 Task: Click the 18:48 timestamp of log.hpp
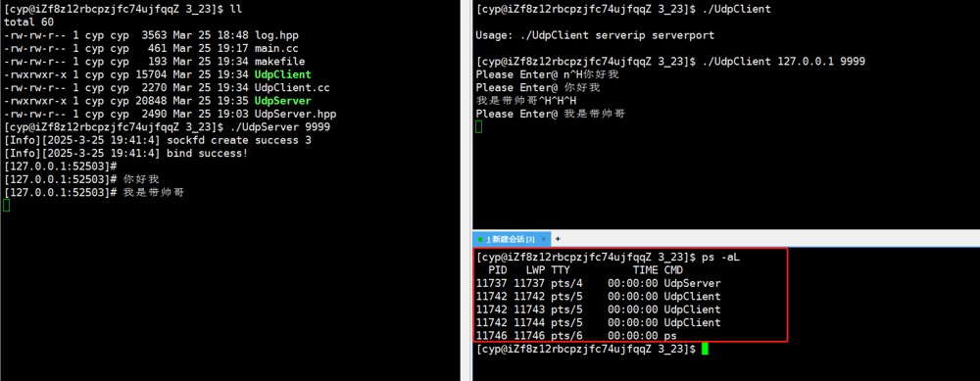click(x=232, y=35)
